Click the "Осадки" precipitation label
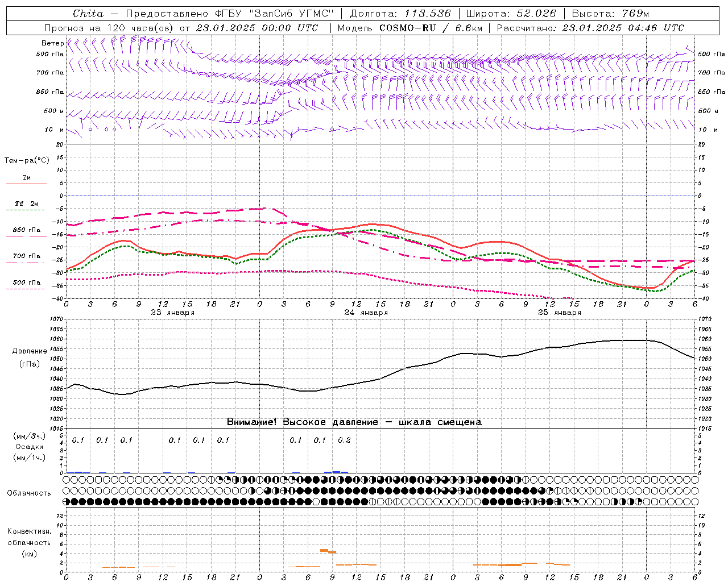The image size is (728, 582). pos(29,447)
